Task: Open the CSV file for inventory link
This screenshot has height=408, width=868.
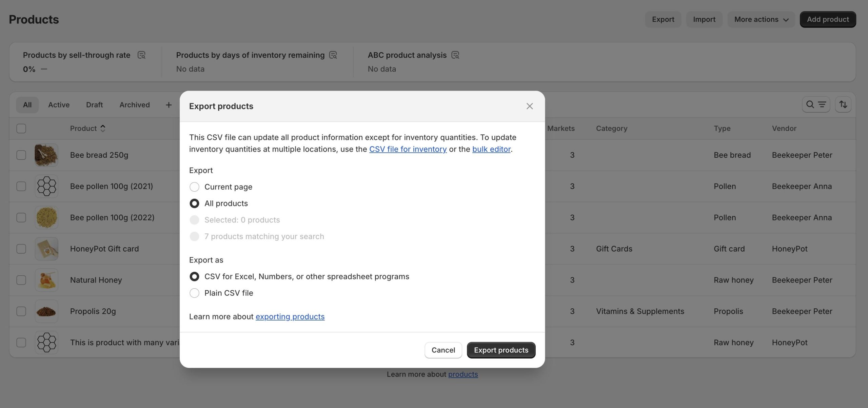Action: (408, 149)
